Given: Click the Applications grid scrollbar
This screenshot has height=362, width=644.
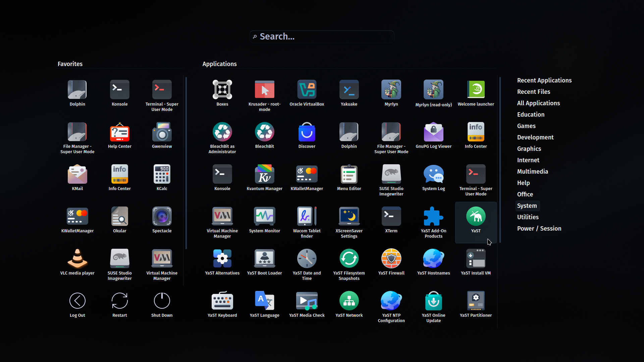Looking at the screenshot, I should pos(500,160).
